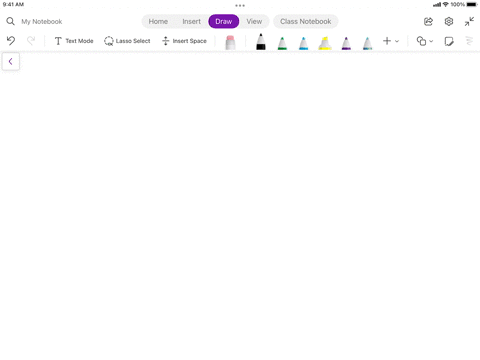Exit full screen with collapse arrows
This screenshot has width=480, height=360.
pos(469,22)
